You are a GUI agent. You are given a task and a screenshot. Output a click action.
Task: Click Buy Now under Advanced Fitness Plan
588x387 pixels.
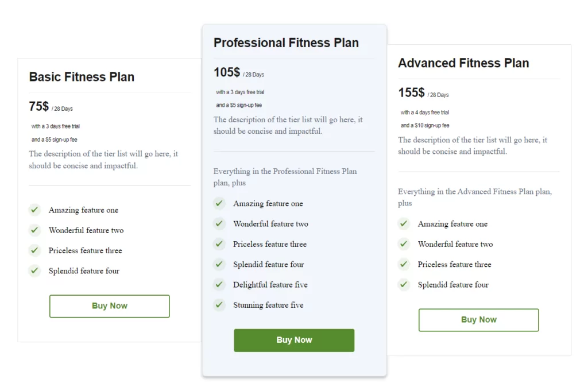click(x=478, y=320)
